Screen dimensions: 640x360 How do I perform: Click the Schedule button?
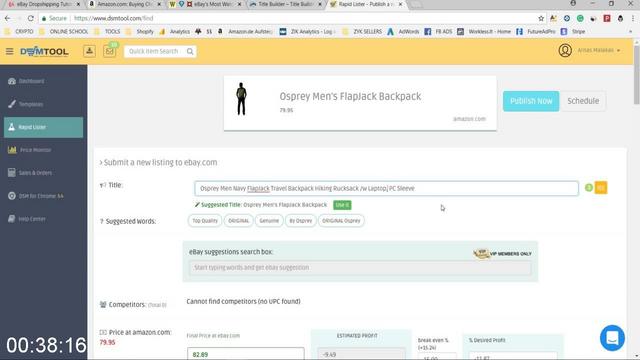pos(583,101)
